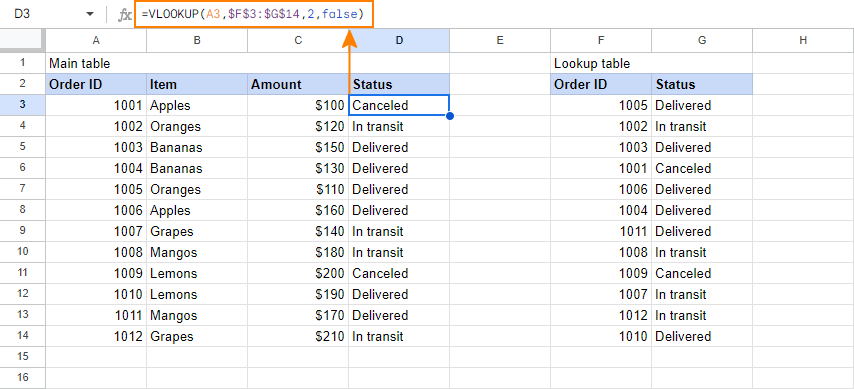The image size is (854, 389).
Task: Click the Lookup table title cell
Action: pos(601,63)
